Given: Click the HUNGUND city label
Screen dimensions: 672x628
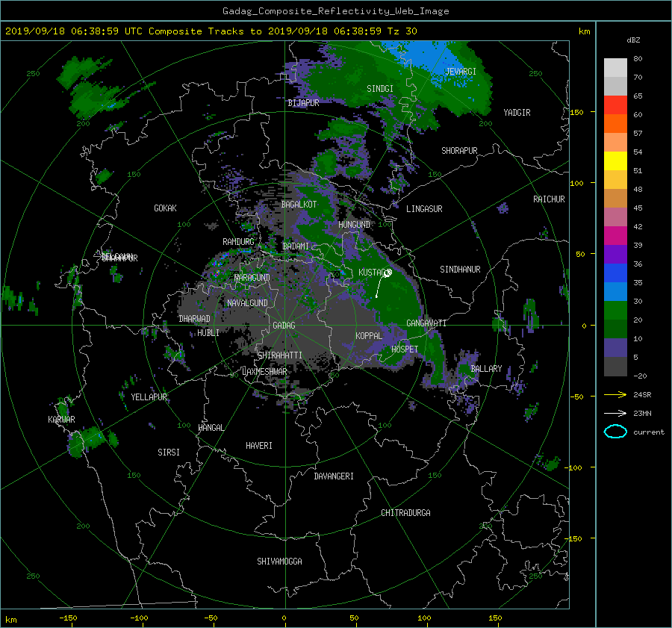Looking at the screenshot, I should 354,225.
